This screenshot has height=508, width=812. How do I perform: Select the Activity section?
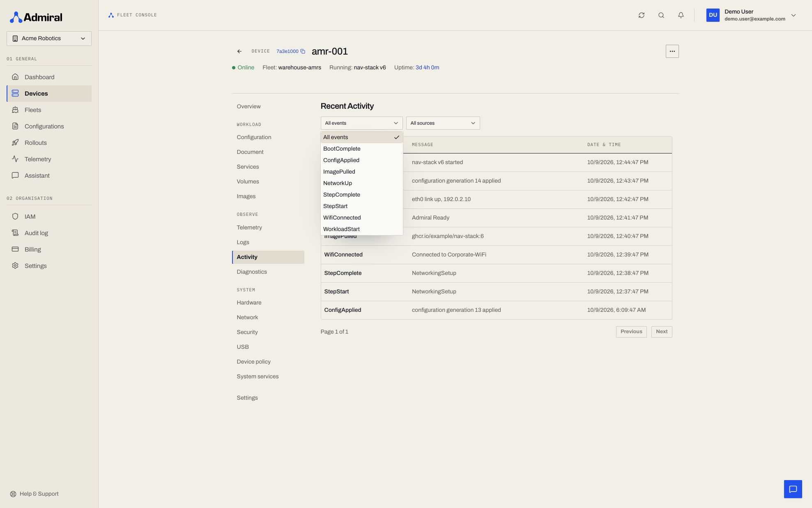(x=268, y=257)
